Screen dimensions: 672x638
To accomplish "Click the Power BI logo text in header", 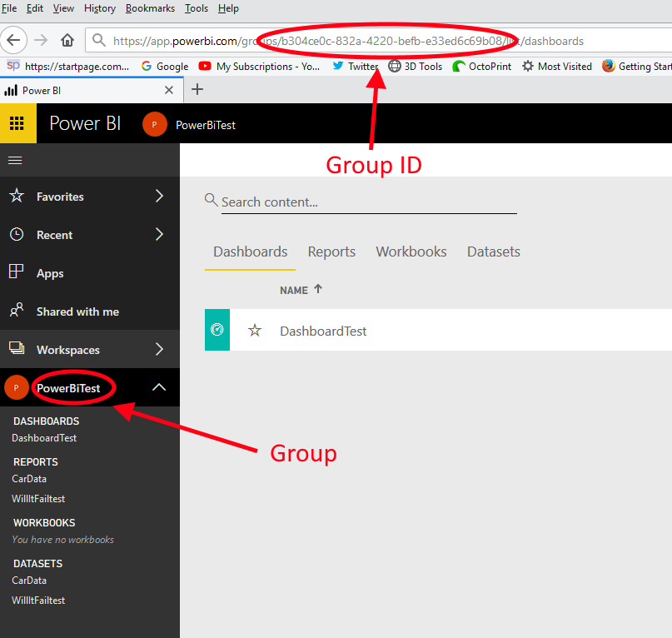I will pyautogui.click(x=85, y=123).
